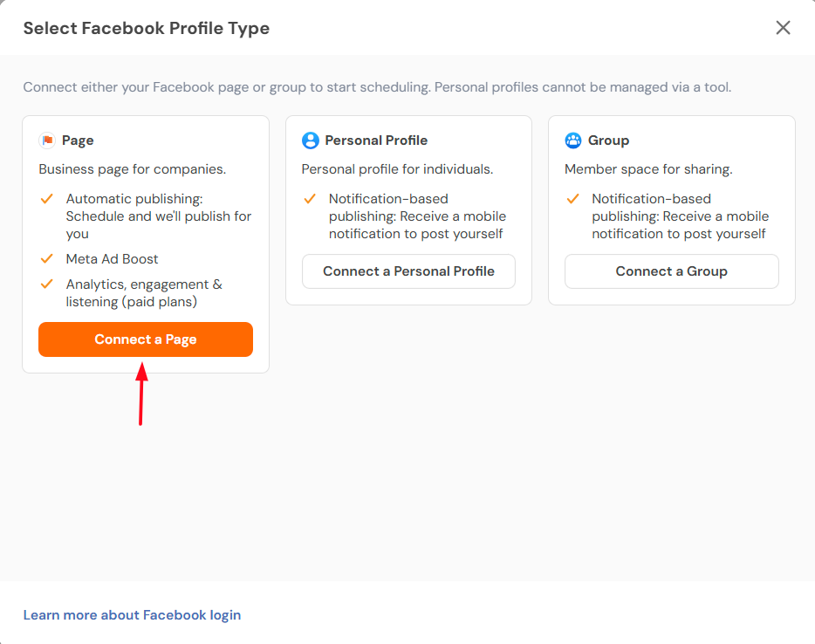Screen dimensions: 815x644
Task: Click the Meta Ad Boost feature text
Action: 112,259
